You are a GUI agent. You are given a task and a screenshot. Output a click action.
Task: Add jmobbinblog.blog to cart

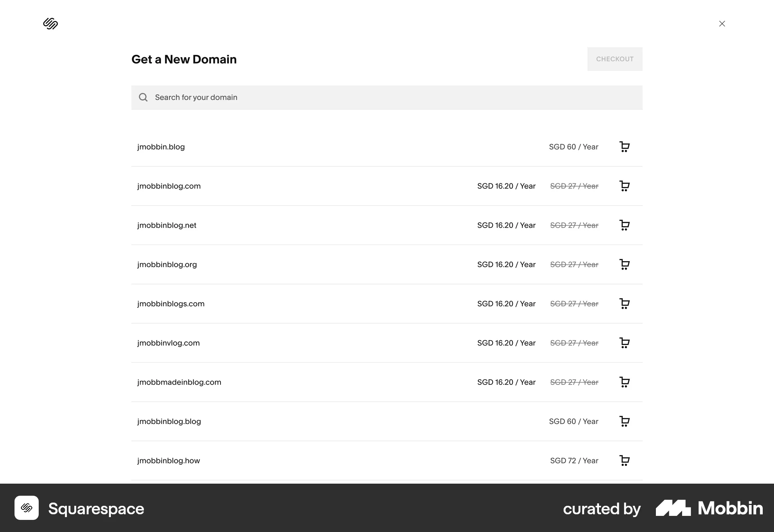[x=625, y=421]
